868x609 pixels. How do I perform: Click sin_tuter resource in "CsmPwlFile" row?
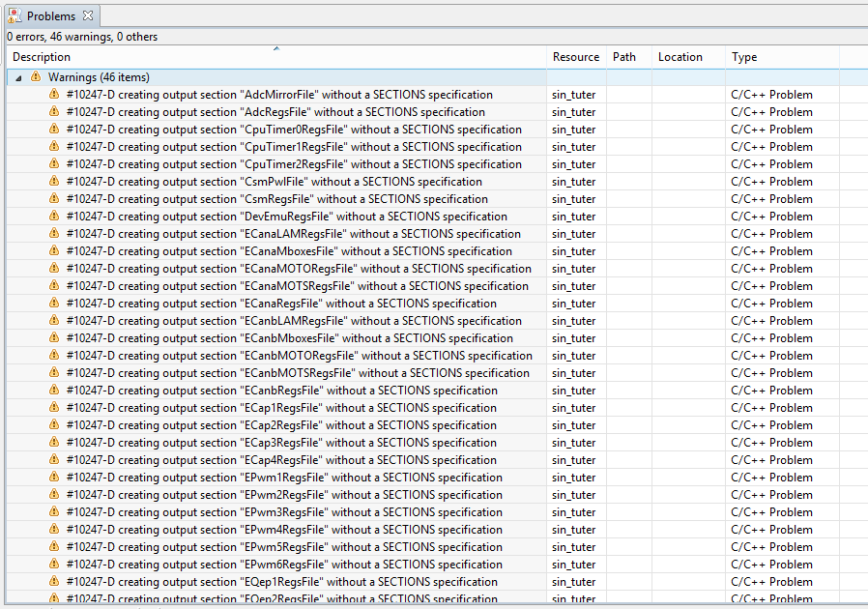click(x=573, y=182)
